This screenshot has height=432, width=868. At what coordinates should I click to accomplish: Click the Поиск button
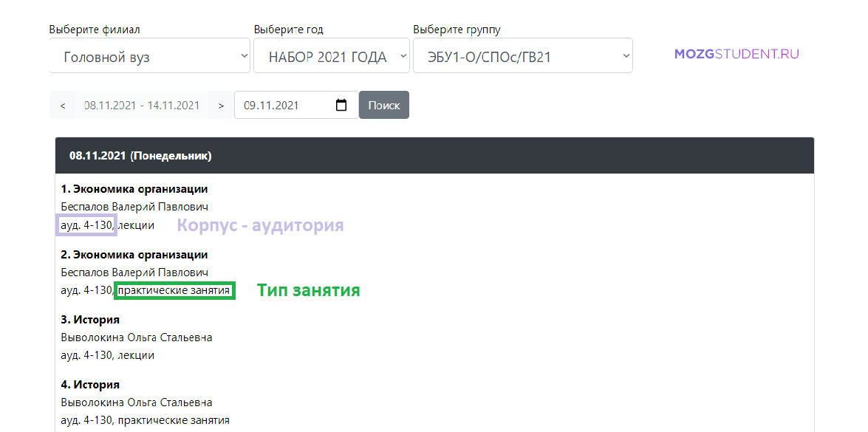pos(384,105)
